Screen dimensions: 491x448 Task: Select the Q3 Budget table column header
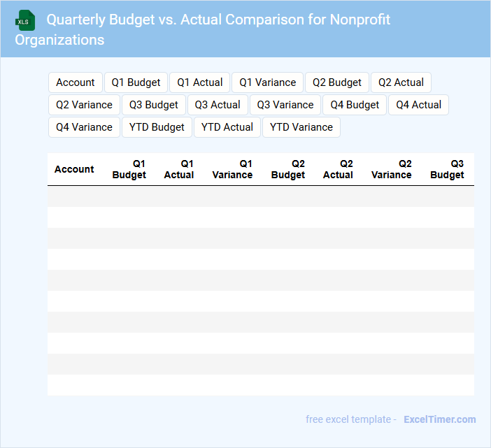coord(447,169)
